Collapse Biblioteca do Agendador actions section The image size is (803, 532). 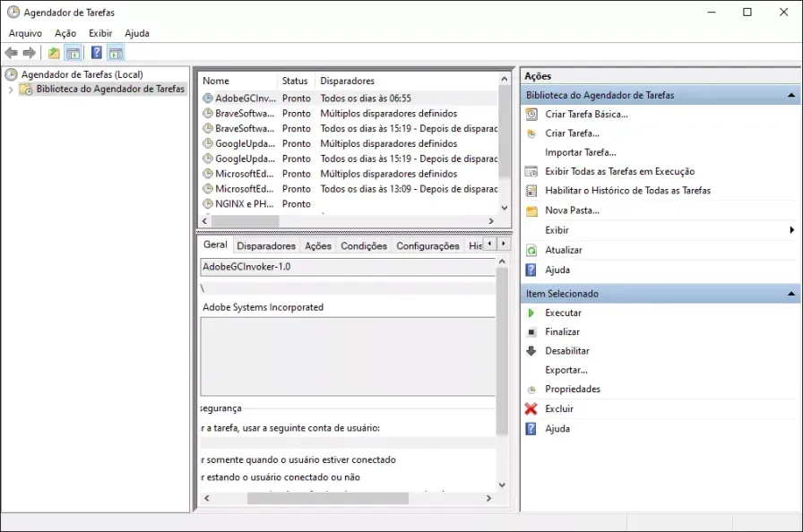(x=791, y=95)
